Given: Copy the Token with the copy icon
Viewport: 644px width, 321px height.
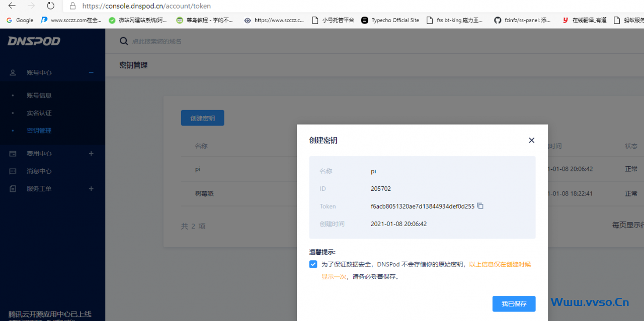Looking at the screenshot, I should [x=480, y=206].
